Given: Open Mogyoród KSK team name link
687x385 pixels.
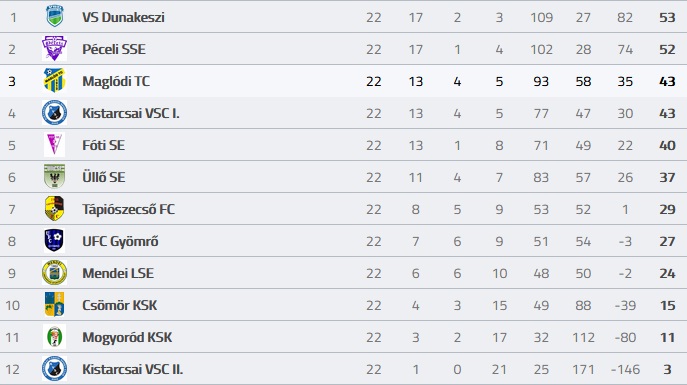Looking at the screenshot, I should click(127, 338).
